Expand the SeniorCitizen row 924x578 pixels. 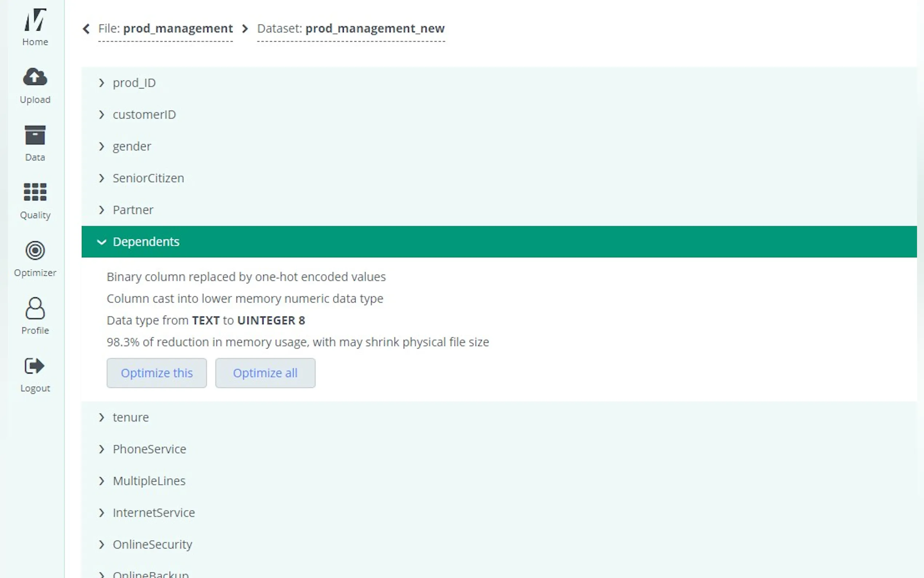point(148,178)
